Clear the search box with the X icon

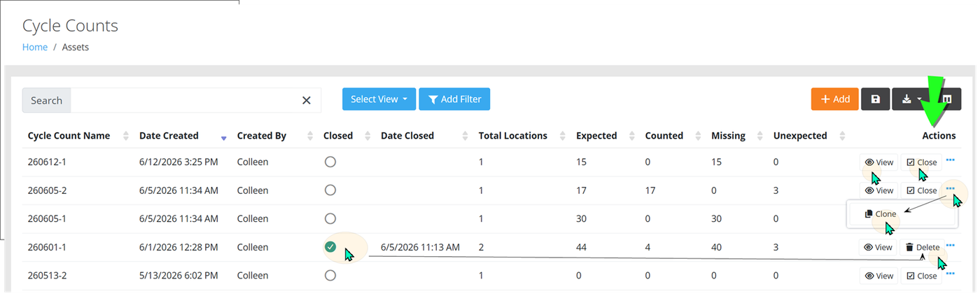coord(306,100)
